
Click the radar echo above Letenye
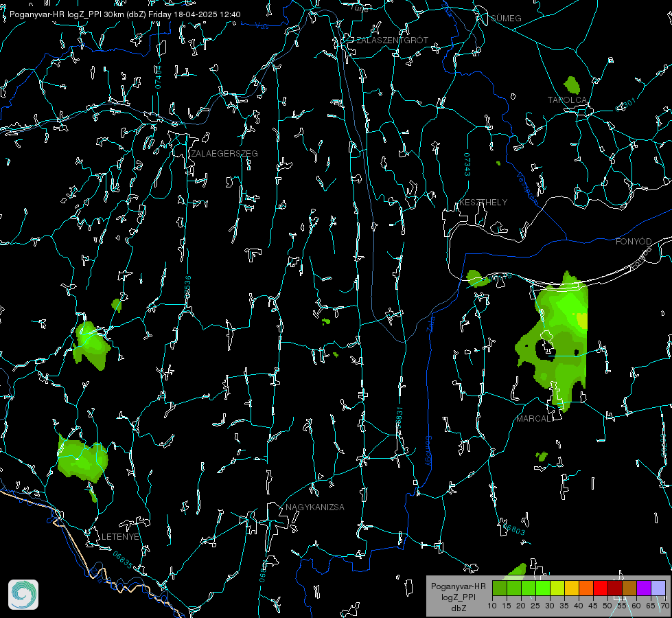tap(82, 459)
